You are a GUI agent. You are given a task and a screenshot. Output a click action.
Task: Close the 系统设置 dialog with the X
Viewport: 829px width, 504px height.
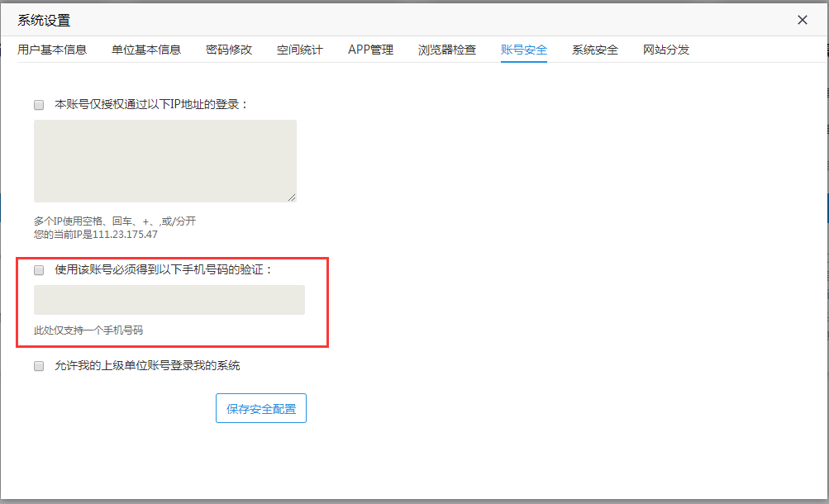(802, 20)
